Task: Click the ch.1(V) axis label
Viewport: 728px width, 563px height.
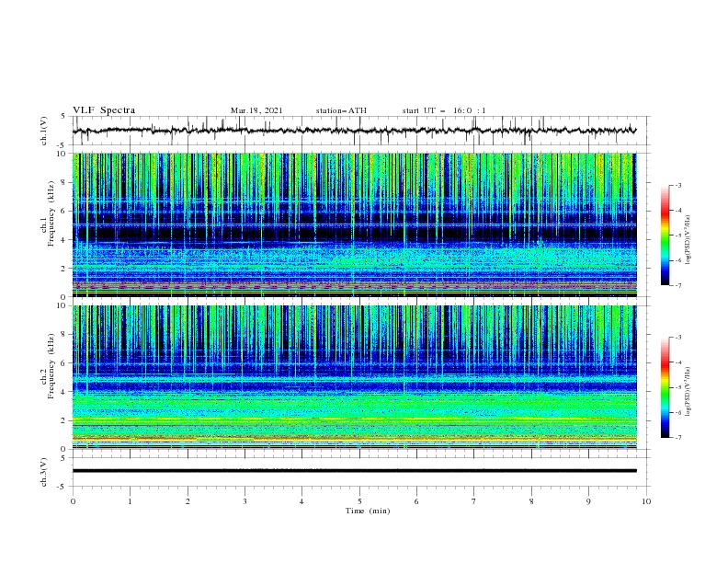Action: click(44, 131)
